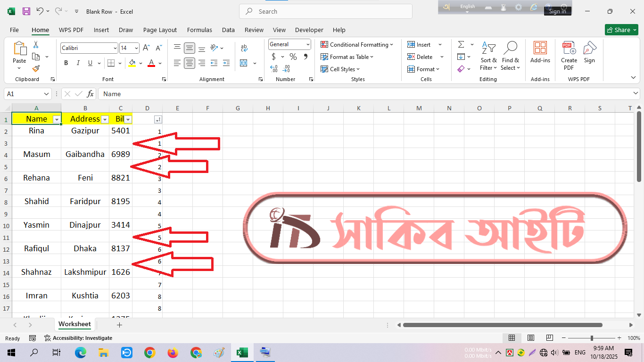Click the Insert Function fx icon
The image size is (644, 362).
[x=91, y=94]
